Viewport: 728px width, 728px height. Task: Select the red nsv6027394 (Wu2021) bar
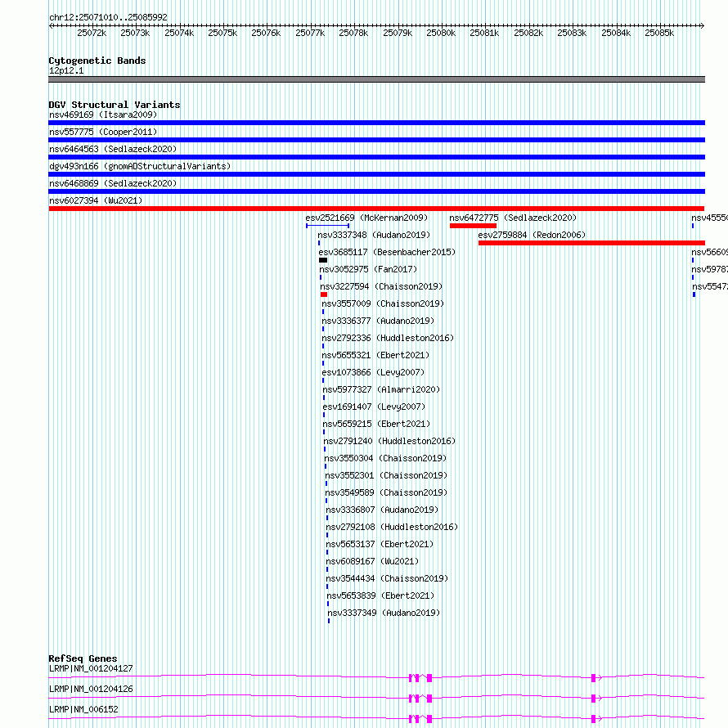click(376, 209)
